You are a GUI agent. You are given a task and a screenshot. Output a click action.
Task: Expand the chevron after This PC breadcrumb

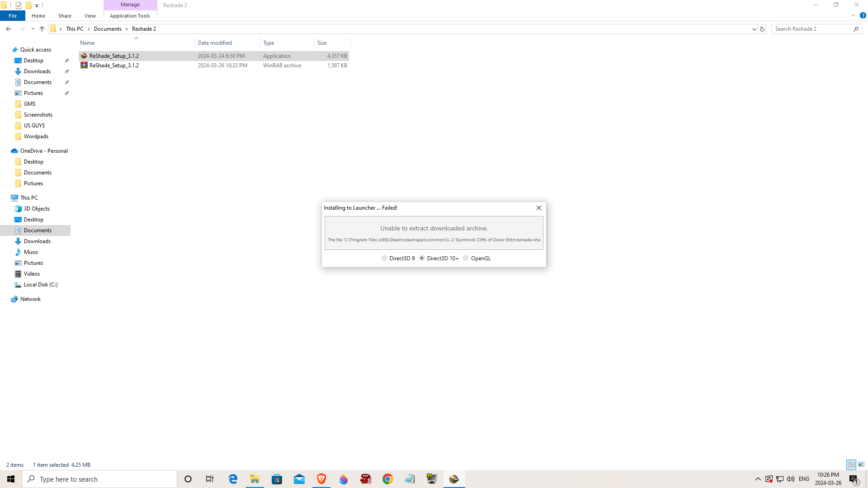coord(89,29)
